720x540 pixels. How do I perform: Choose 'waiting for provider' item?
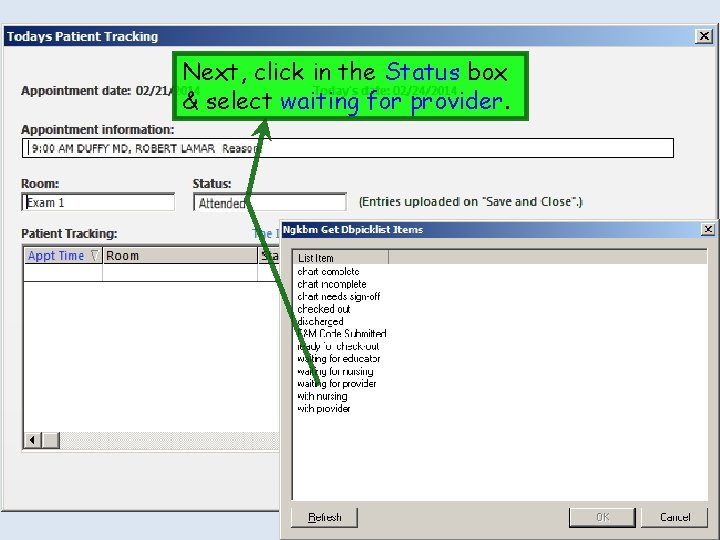click(x=337, y=383)
